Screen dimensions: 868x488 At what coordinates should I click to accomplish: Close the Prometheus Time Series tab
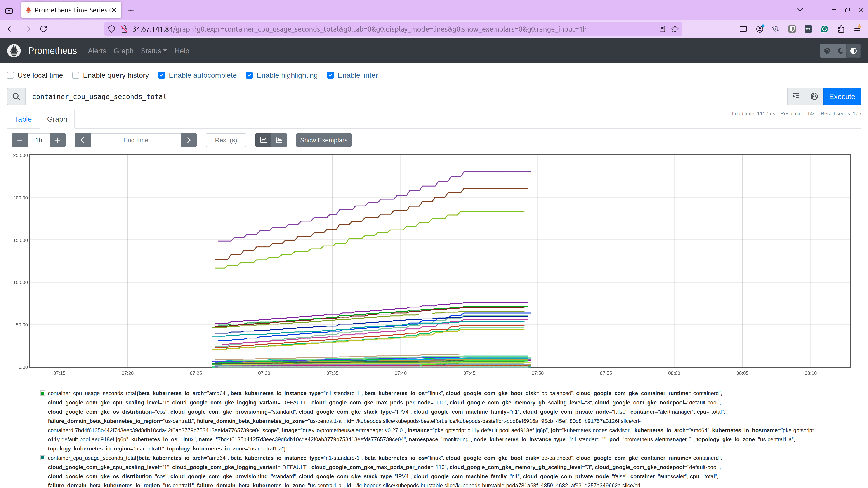(x=114, y=10)
